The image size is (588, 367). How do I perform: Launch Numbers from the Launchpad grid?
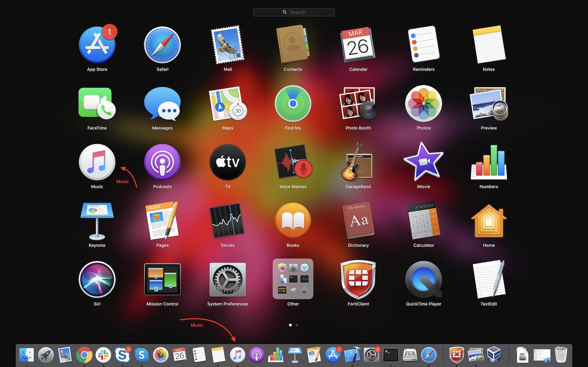[489, 162]
